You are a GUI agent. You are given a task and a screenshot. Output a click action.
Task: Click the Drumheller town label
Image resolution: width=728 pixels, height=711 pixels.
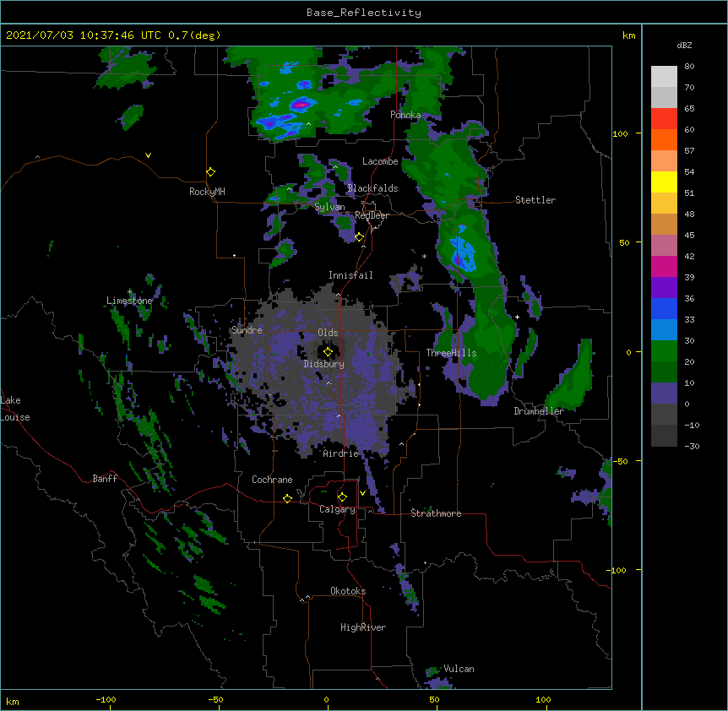tap(539, 411)
